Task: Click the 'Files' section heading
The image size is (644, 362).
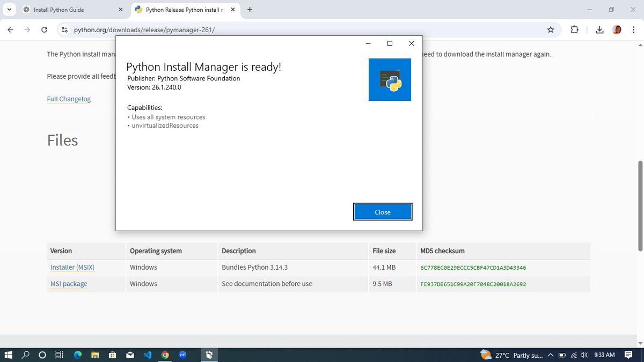Action: [x=62, y=141]
